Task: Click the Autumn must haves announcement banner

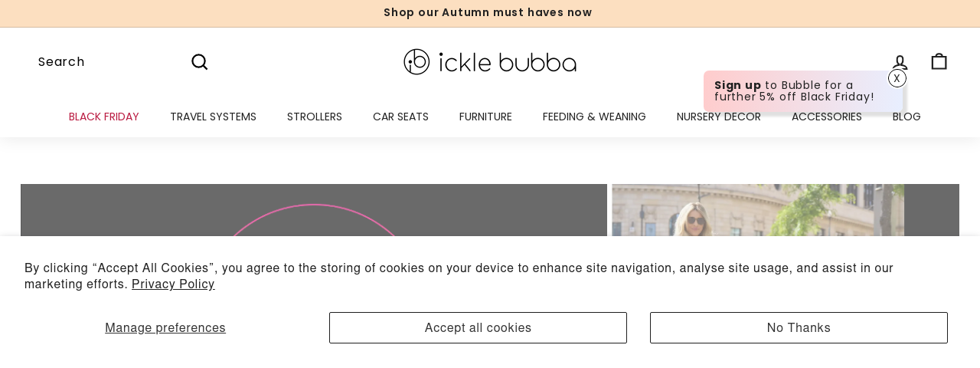Action: point(488,12)
